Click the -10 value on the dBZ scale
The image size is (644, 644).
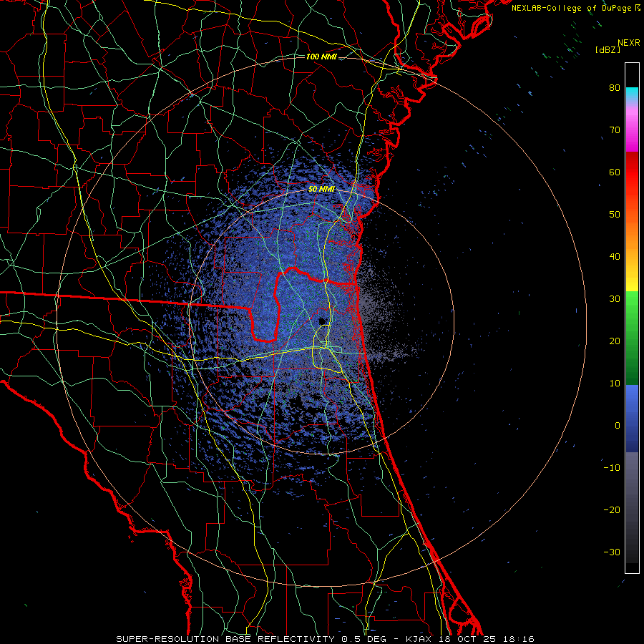point(612,467)
